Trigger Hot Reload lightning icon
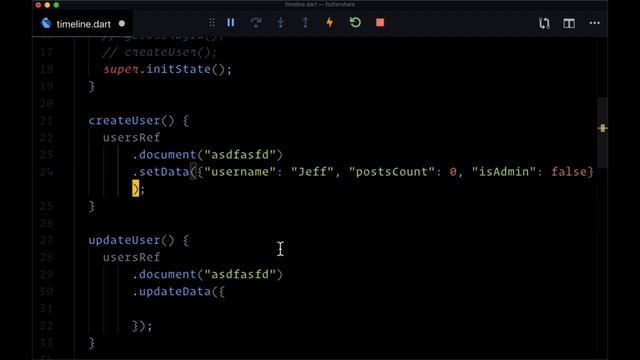Screen dimensions: 640x360 tap(330, 23)
